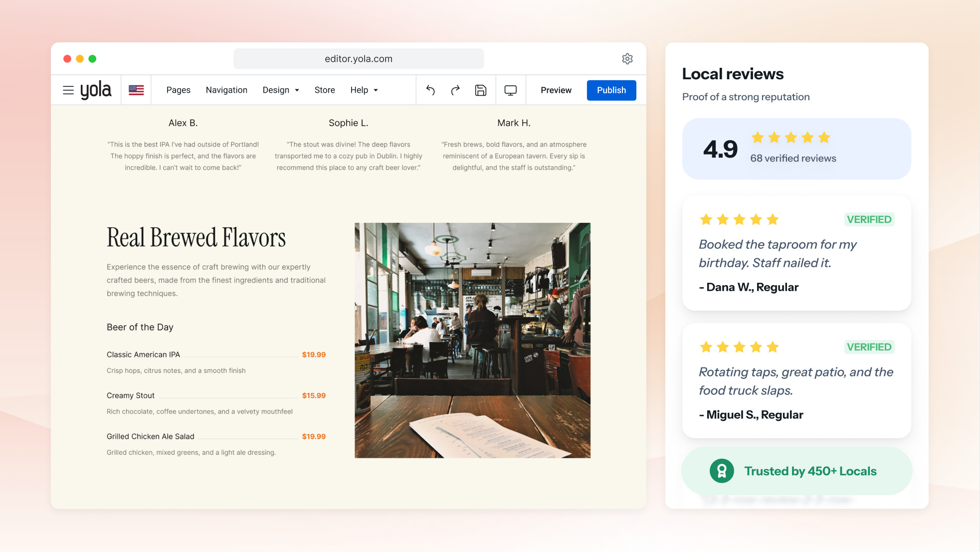980x552 pixels.
Task: Click the 68 verified reviews text
Action: click(793, 158)
